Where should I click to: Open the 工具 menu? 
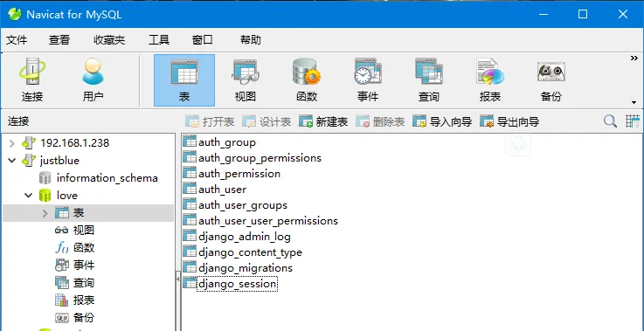(x=159, y=40)
